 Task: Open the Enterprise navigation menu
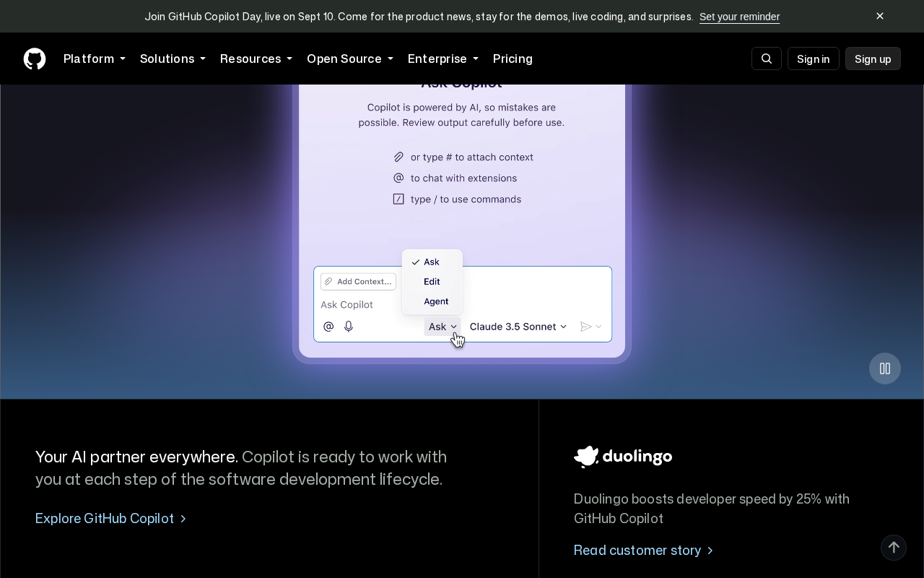[x=443, y=59]
